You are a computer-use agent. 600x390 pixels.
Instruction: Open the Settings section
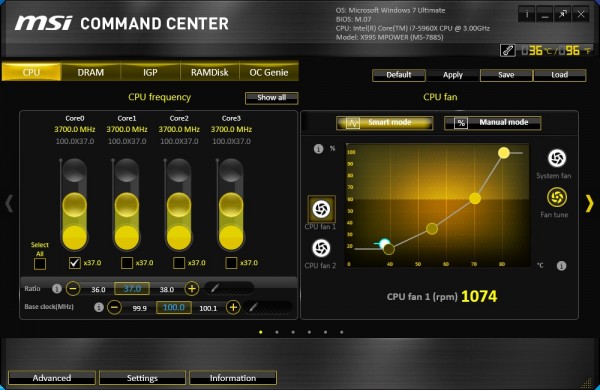142,378
